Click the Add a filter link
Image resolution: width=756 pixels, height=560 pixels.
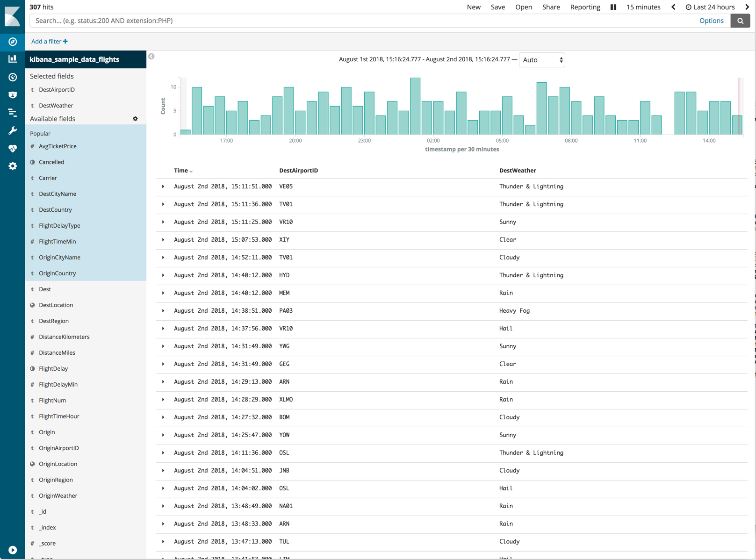(49, 42)
